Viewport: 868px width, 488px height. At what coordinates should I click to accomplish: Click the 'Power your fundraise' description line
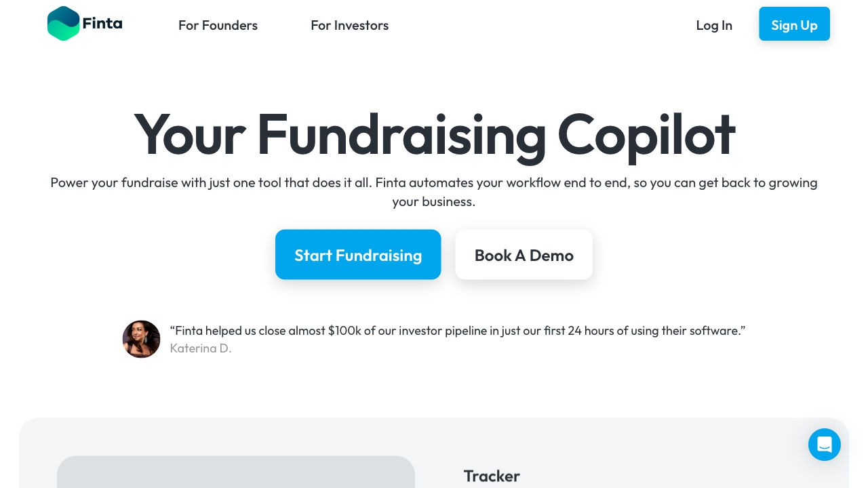[x=114, y=183]
